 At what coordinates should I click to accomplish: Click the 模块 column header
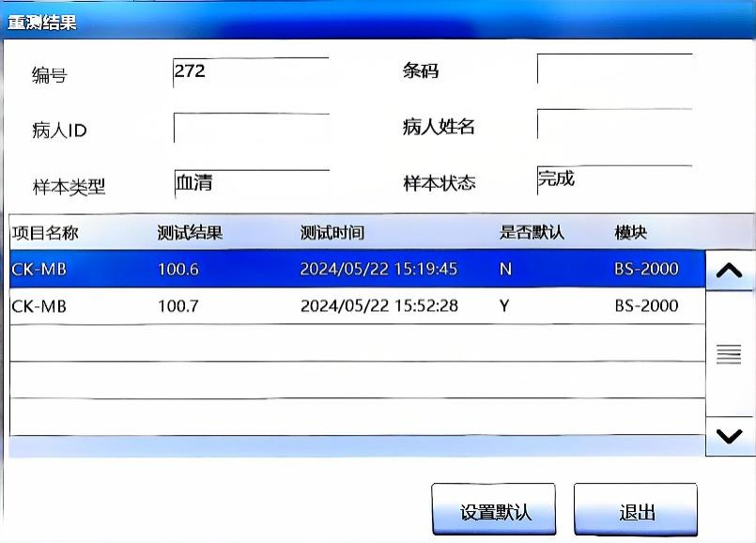click(630, 233)
